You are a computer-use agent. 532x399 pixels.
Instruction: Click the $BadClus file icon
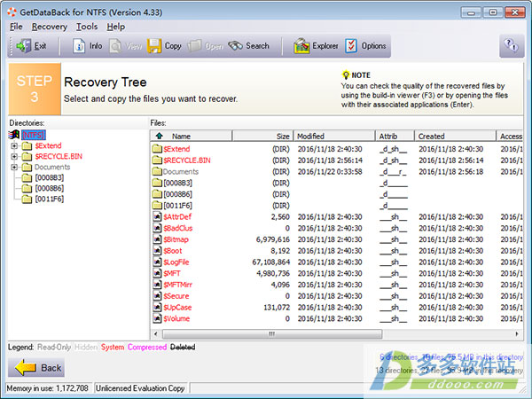pos(157,228)
